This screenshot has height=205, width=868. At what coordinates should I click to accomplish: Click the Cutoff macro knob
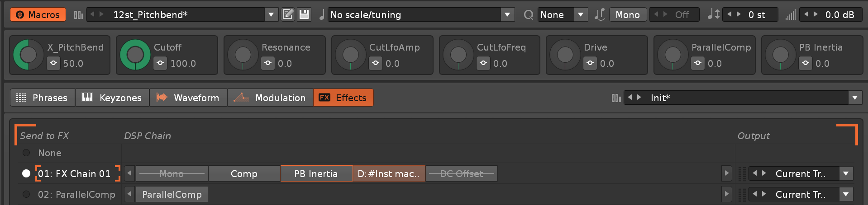tap(135, 55)
